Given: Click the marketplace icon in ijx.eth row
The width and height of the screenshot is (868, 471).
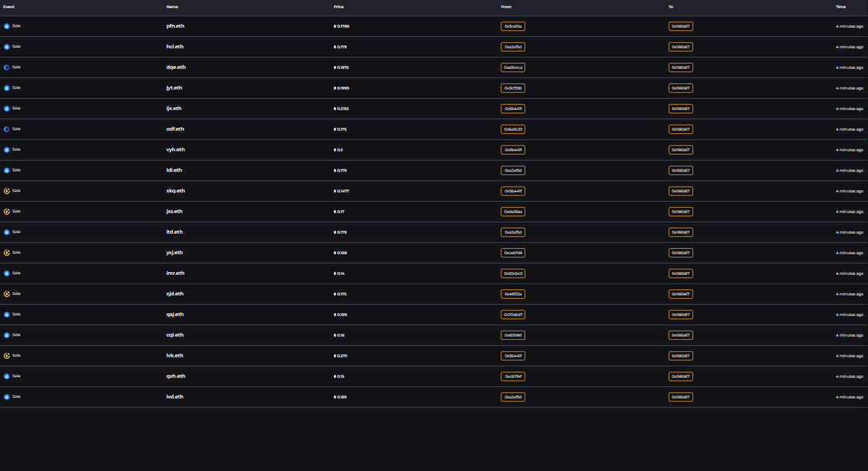Looking at the screenshot, I should point(7,109).
